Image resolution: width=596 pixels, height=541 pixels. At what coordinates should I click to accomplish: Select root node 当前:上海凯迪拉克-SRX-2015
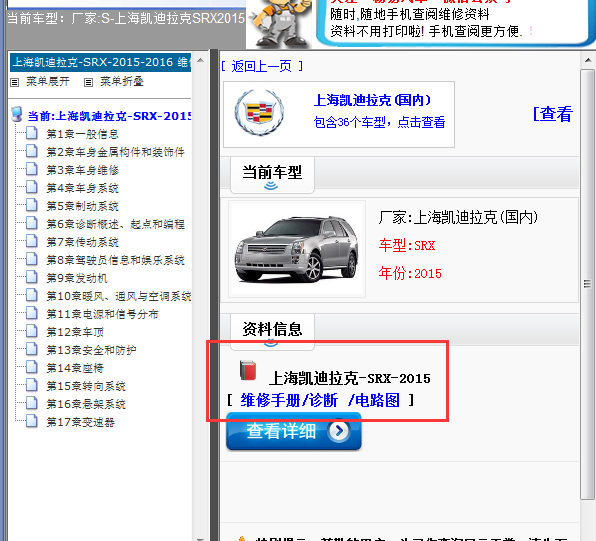click(109, 116)
